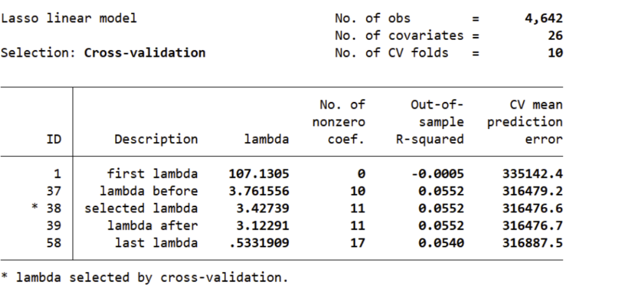The width and height of the screenshot is (644, 296).
Task: Click the prediction error value 316887.5
Action: coord(532,243)
